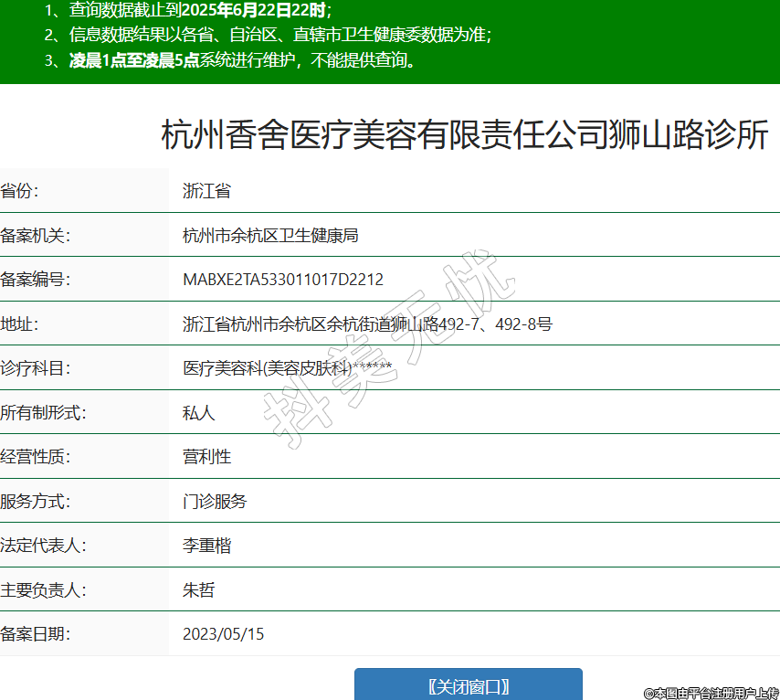
Task: Select the 备案机关 field label
Action: pos(35,235)
